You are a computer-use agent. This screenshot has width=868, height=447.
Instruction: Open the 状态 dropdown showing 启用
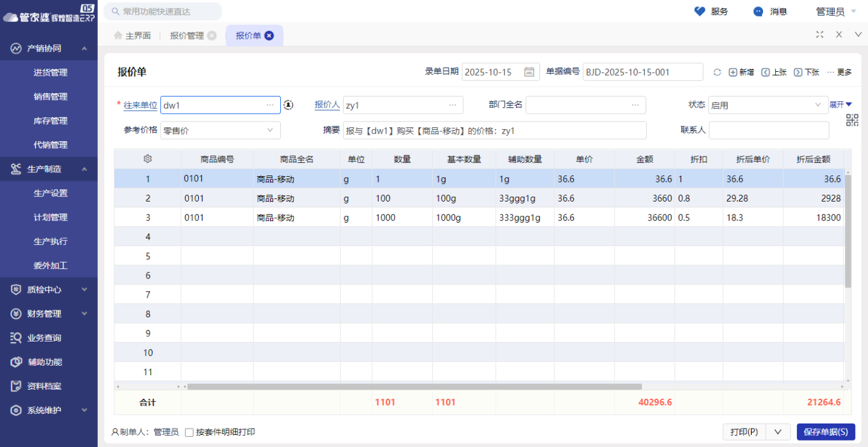pos(768,104)
